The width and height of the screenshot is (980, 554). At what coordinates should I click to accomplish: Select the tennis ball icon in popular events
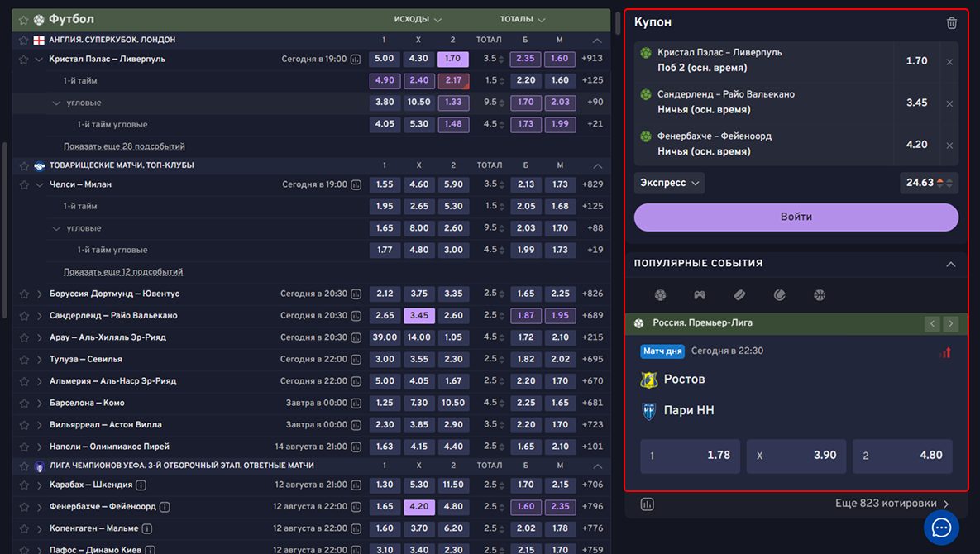click(779, 295)
